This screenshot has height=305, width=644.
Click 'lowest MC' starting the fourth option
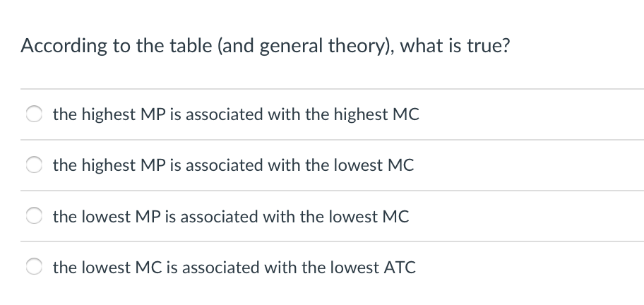click(121, 268)
